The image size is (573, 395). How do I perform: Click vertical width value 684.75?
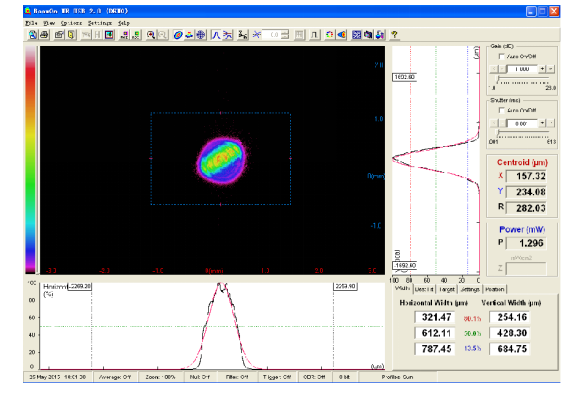[510, 349]
